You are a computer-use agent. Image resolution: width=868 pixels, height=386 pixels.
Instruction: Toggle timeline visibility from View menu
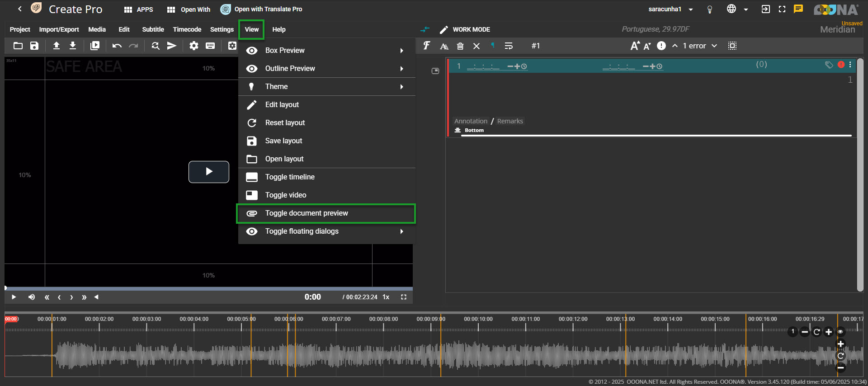click(x=290, y=177)
